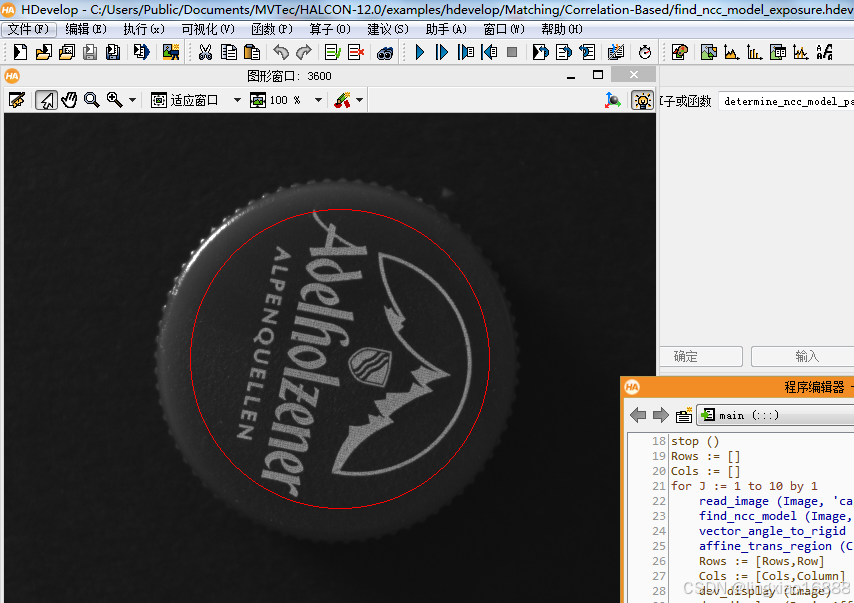Expand the zoom in tool dropdown arrow
Image resolution: width=854 pixels, height=603 pixels.
[x=132, y=100]
